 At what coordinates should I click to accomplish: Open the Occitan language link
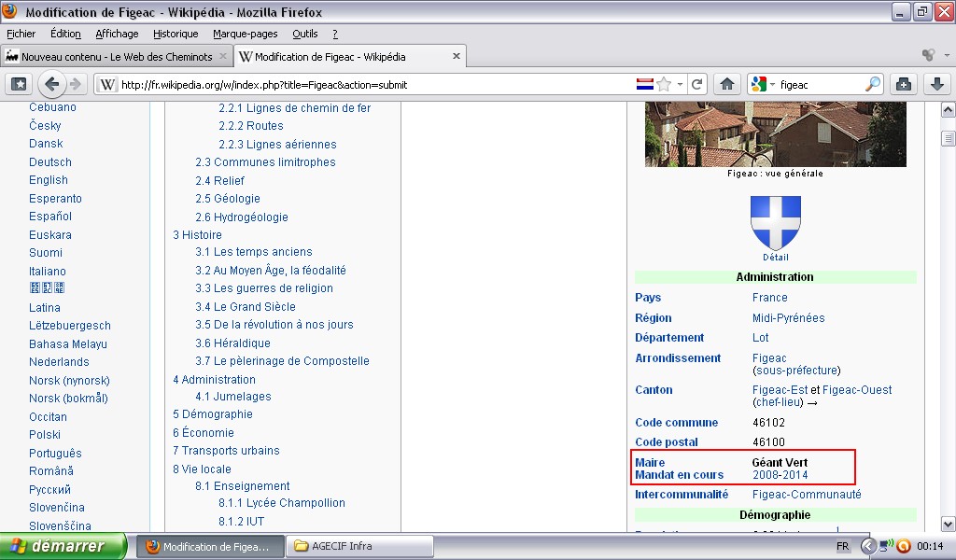click(x=48, y=417)
